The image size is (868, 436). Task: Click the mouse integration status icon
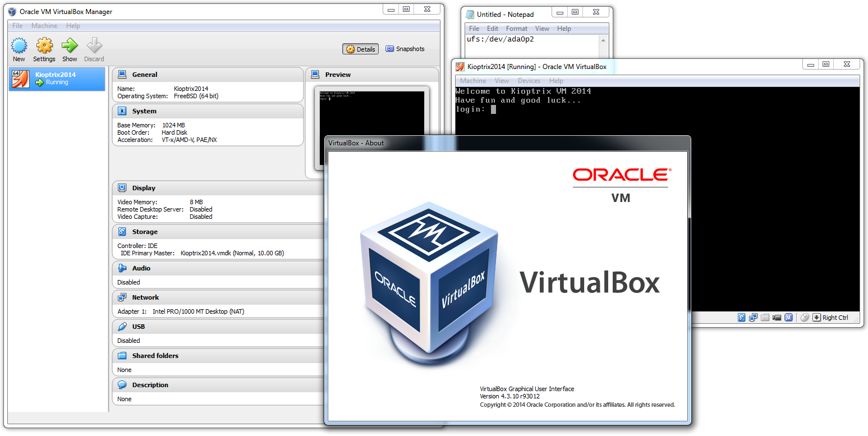tap(805, 318)
